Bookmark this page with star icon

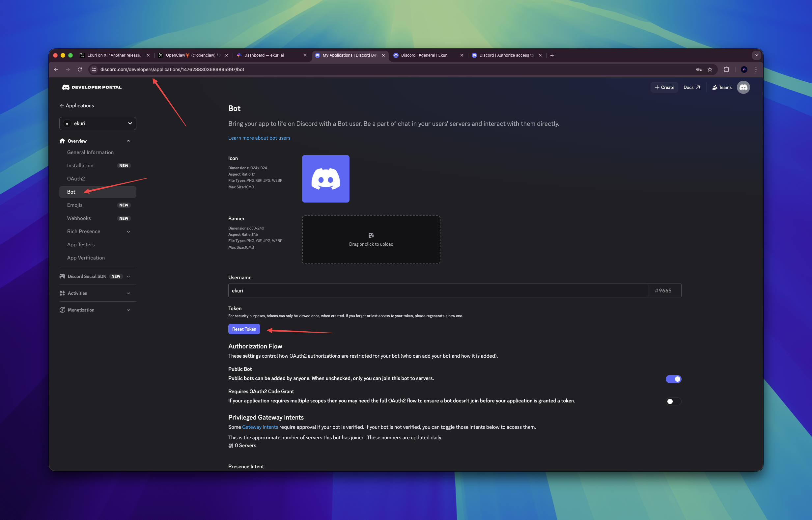(x=710, y=69)
